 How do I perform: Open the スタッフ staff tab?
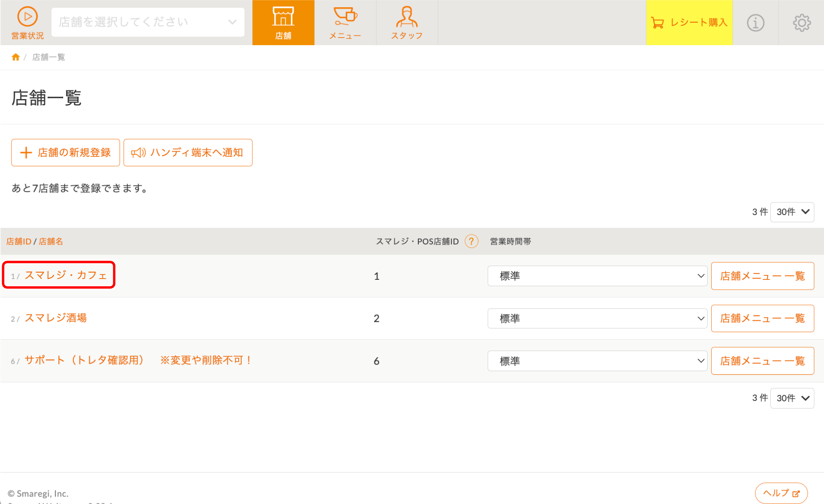[407, 22]
